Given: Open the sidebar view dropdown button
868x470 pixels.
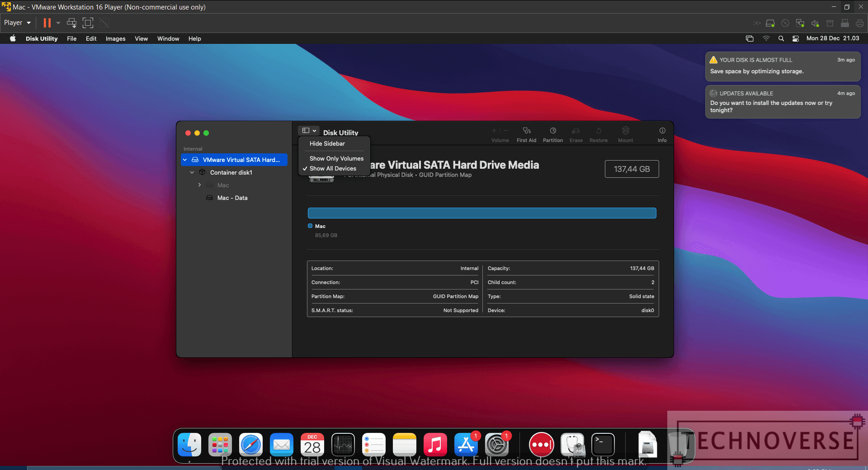Looking at the screenshot, I should (309, 130).
